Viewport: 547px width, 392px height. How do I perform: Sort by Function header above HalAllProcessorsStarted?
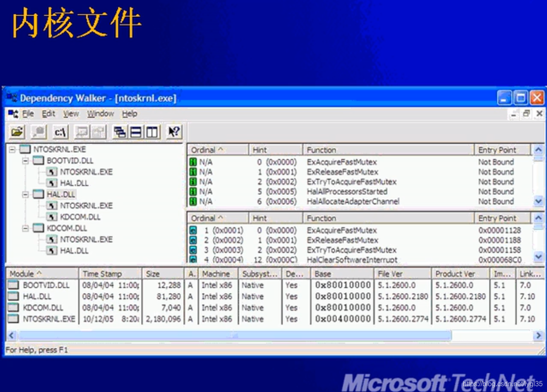pyautogui.click(x=388, y=150)
